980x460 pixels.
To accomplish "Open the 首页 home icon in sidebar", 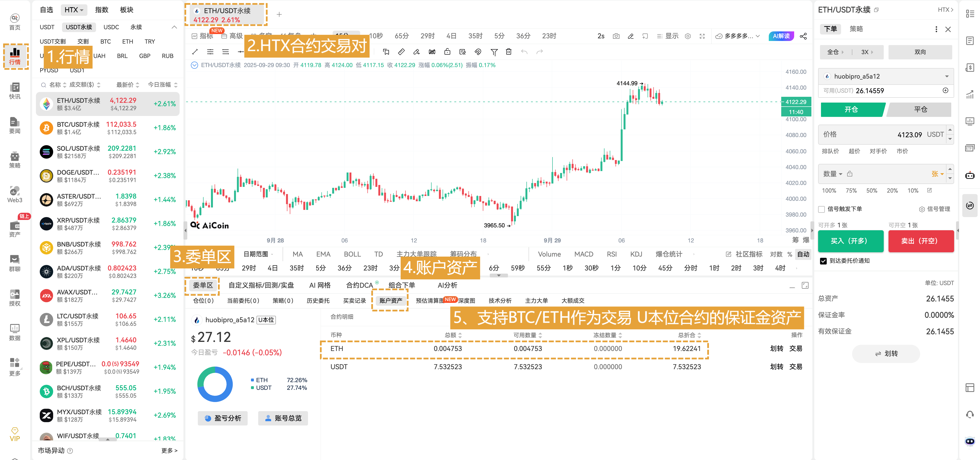I will click(x=14, y=22).
